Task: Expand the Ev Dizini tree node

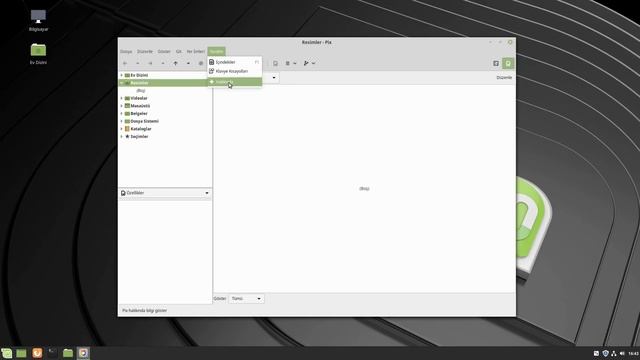Action: [121, 75]
